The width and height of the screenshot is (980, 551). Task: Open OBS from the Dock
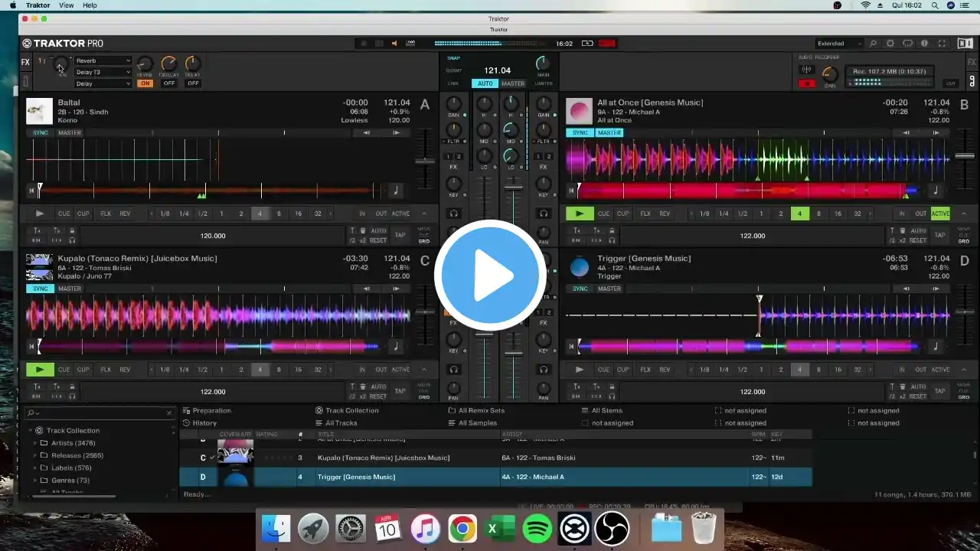pos(612,529)
